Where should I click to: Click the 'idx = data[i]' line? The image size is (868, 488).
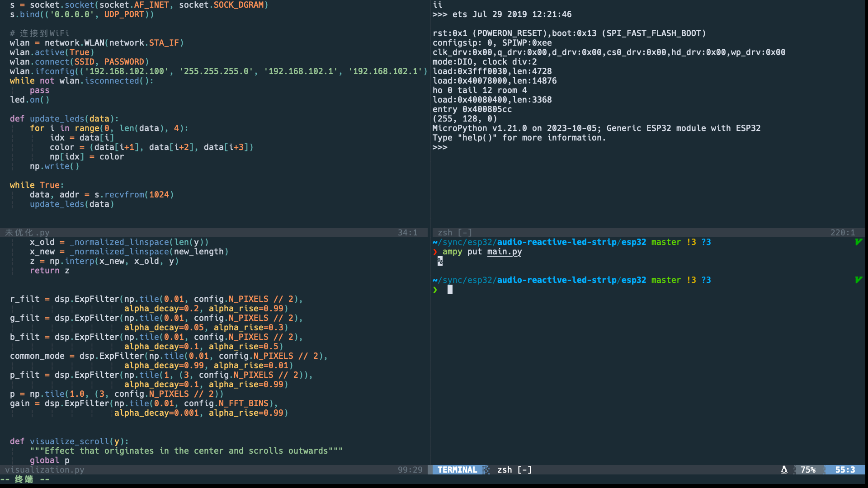click(82, 138)
